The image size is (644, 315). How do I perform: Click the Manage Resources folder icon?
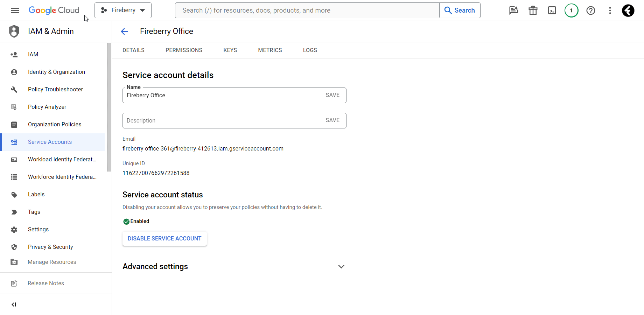pos(14,262)
